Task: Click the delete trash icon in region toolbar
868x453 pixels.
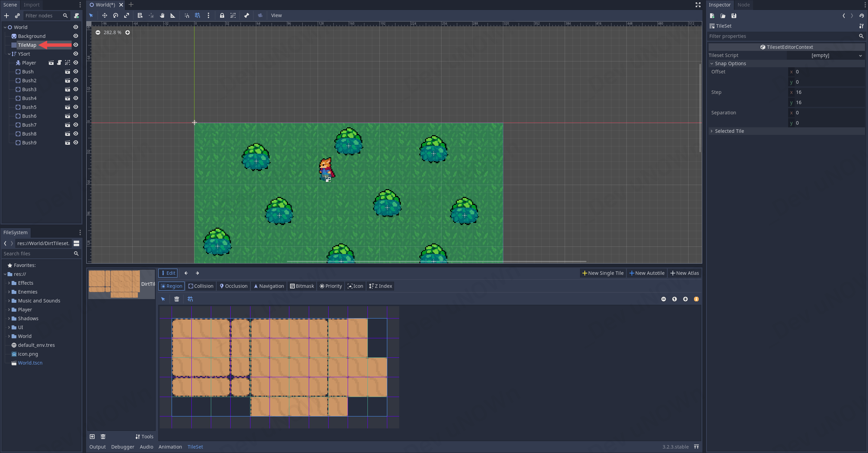Action: 177,299
